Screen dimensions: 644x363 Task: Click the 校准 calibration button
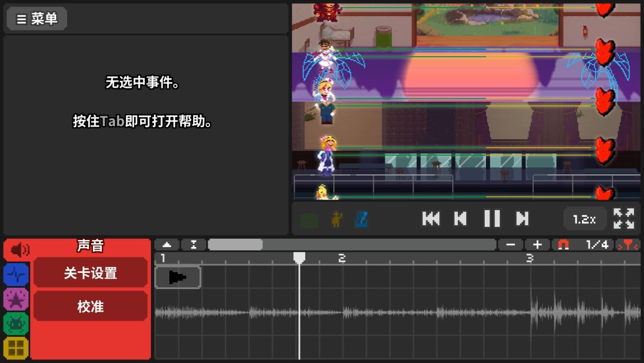(90, 306)
